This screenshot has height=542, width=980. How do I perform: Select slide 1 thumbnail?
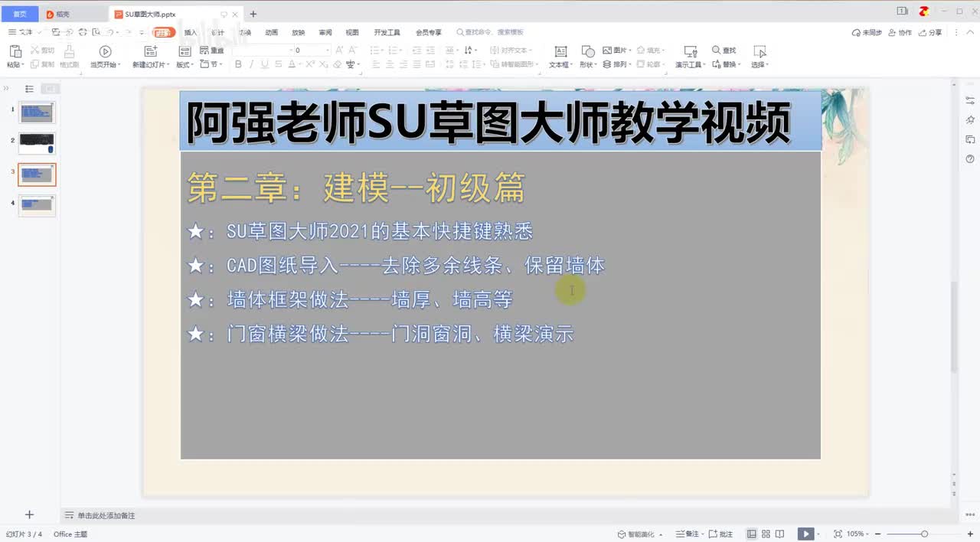(37, 113)
